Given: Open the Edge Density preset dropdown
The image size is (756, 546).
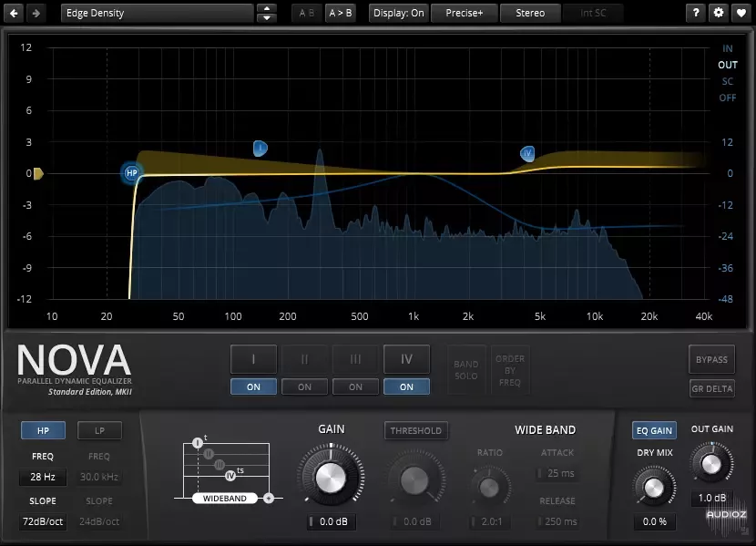Looking at the screenshot, I should (x=157, y=13).
